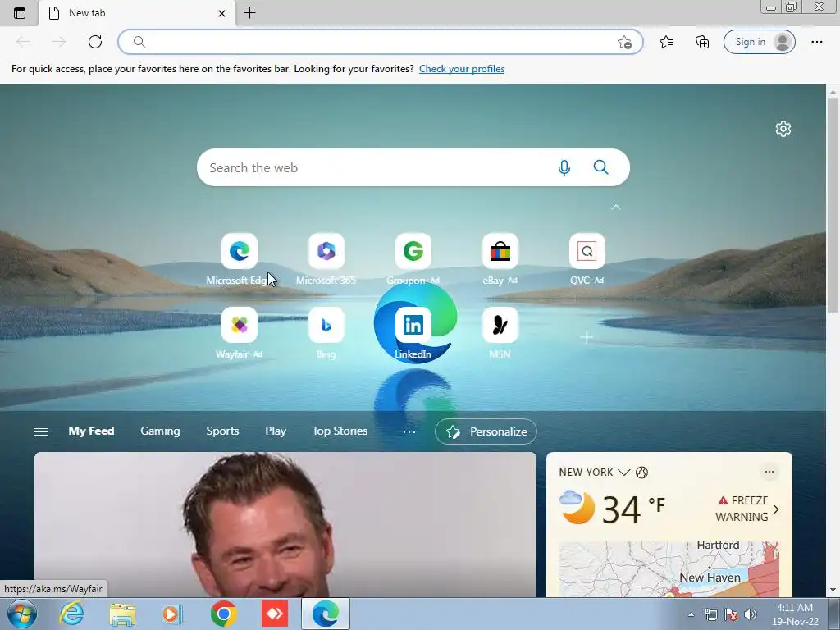The height and width of the screenshot is (630, 840).
Task: Switch to the Play tab
Action: point(276,431)
